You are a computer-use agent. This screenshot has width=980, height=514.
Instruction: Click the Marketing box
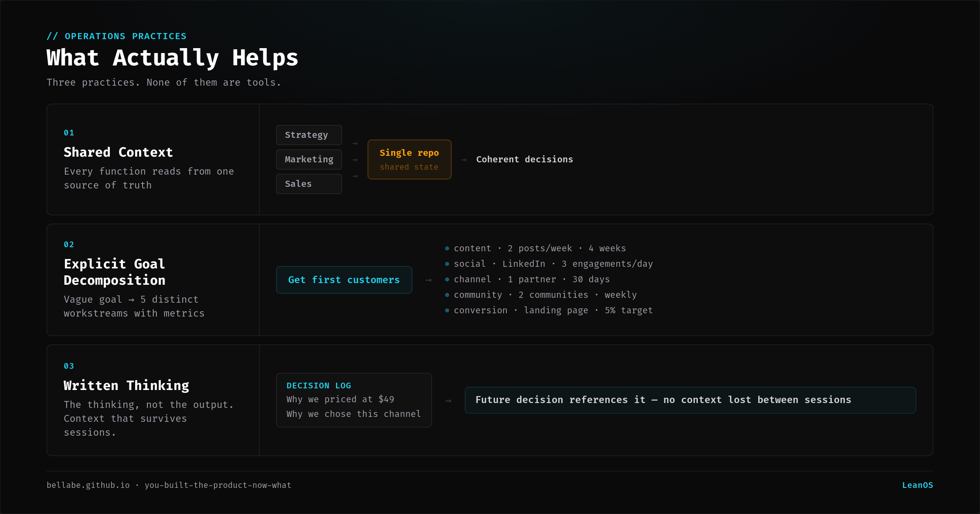309,160
